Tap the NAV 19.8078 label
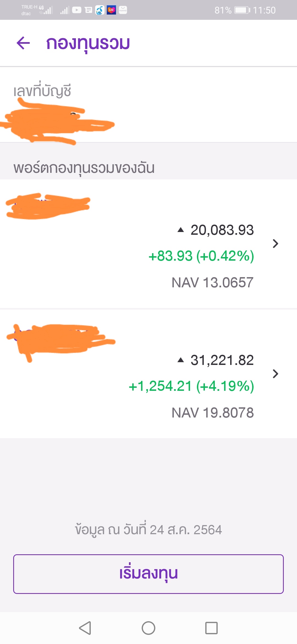This screenshot has width=297, height=644. [x=212, y=413]
